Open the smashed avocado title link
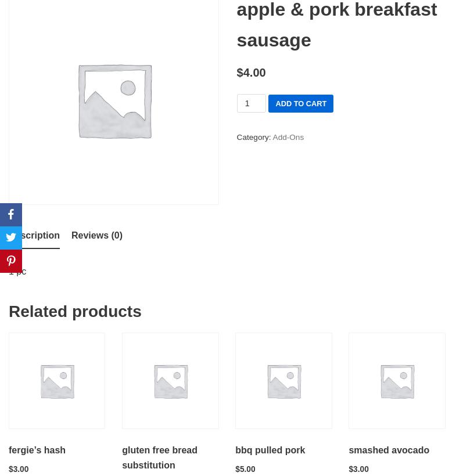This screenshot has height=476, width=456. (x=389, y=450)
